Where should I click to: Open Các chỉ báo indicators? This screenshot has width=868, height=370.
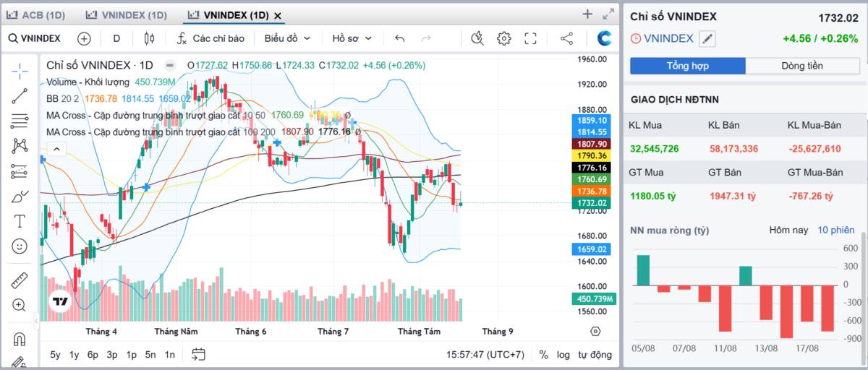(210, 38)
